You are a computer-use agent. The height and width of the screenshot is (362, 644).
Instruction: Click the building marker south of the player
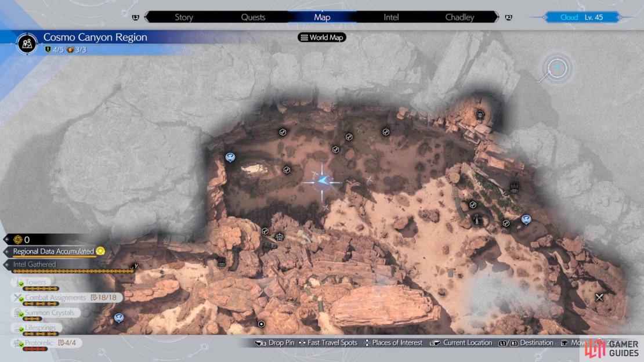click(279, 237)
